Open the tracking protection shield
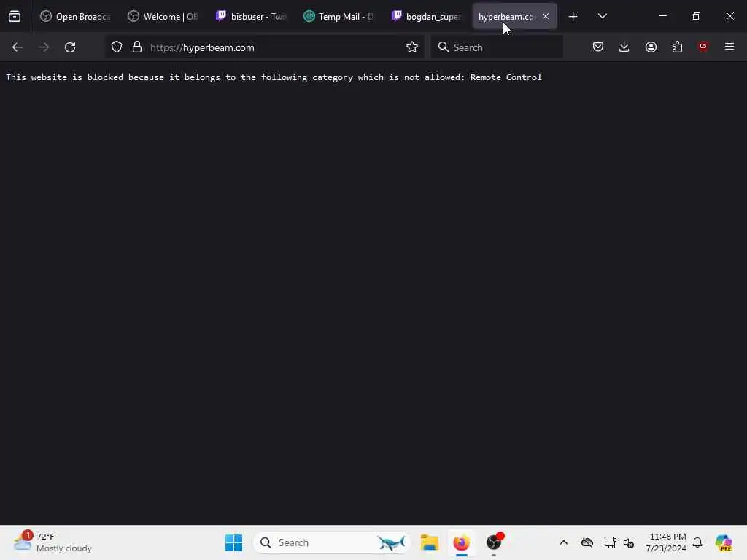The image size is (747, 560). 117,47
